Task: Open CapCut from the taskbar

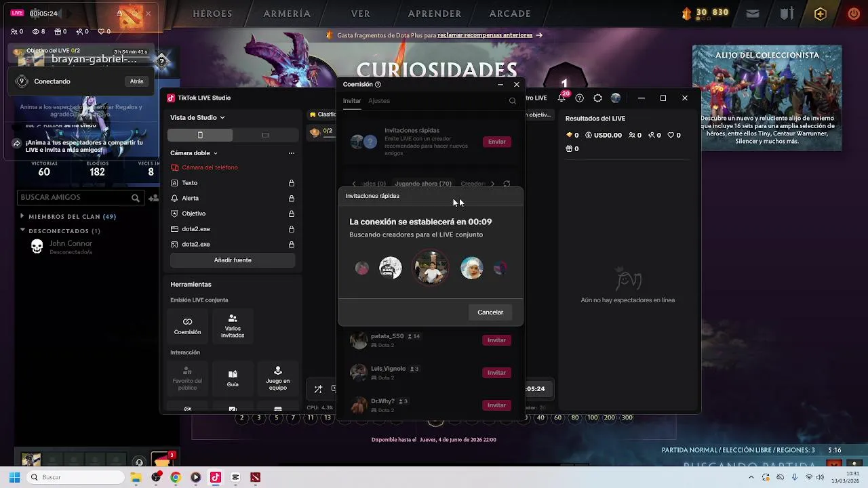Action: click(x=235, y=477)
